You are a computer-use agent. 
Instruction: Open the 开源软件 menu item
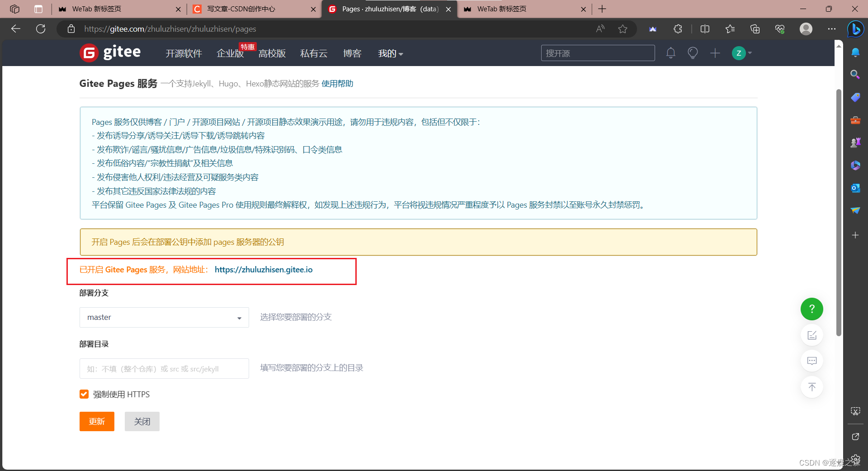[184, 53]
